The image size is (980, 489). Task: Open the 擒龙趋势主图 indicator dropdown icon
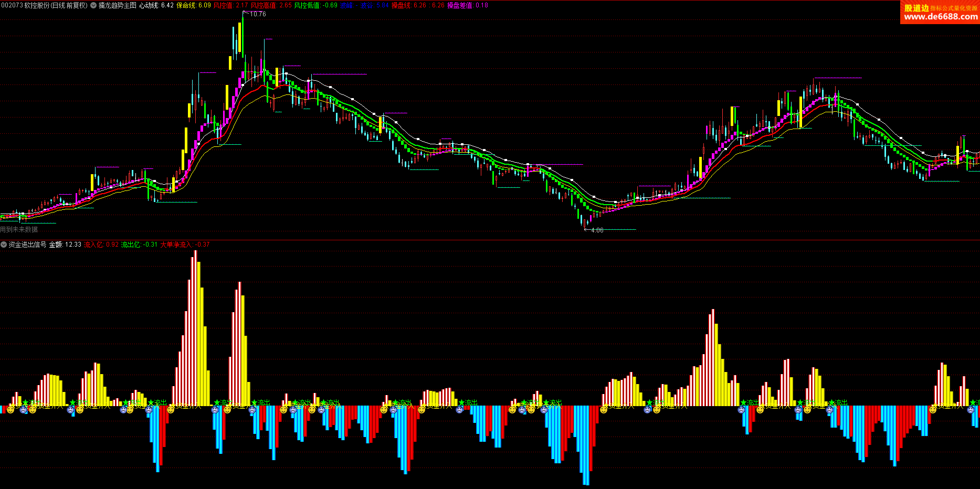click(x=93, y=5)
